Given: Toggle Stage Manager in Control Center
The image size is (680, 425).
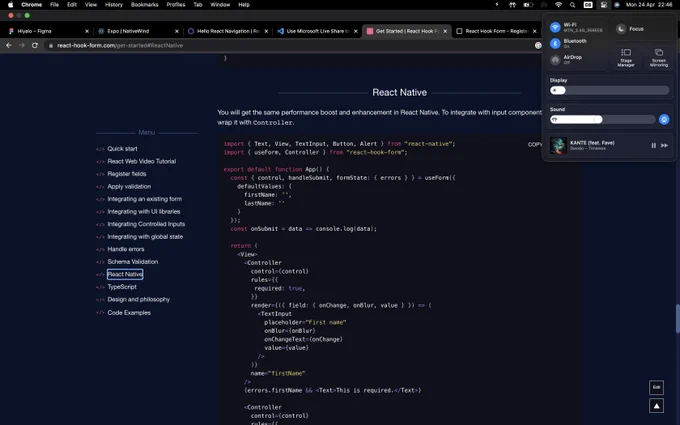Looking at the screenshot, I should pos(626,57).
